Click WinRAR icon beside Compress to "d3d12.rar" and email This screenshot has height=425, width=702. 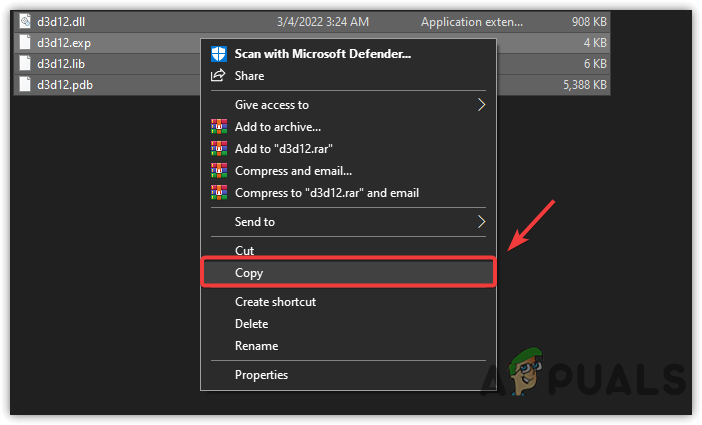click(x=219, y=193)
